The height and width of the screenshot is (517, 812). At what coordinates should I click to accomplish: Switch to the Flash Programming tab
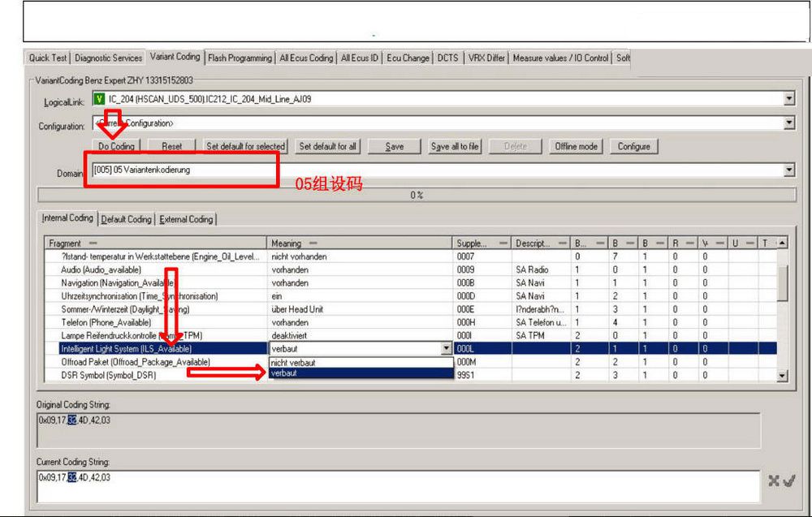[x=240, y=58]
